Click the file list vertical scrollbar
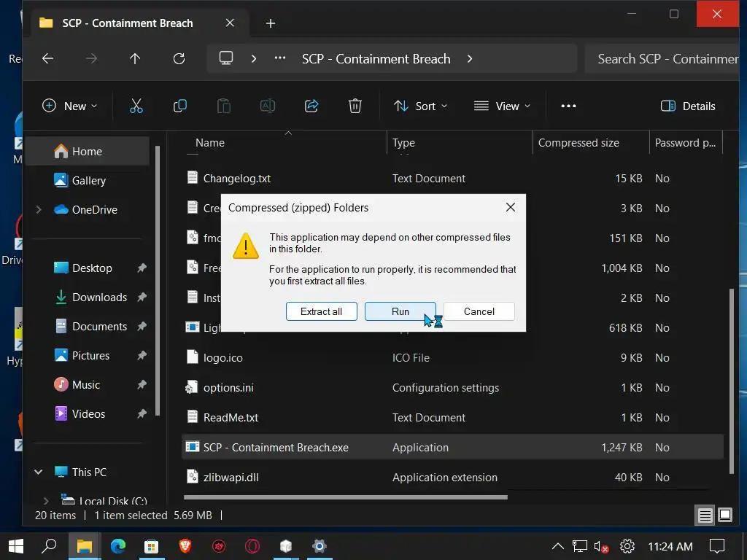Viewport: 747px width, 560px height. [x=732, y=381]
